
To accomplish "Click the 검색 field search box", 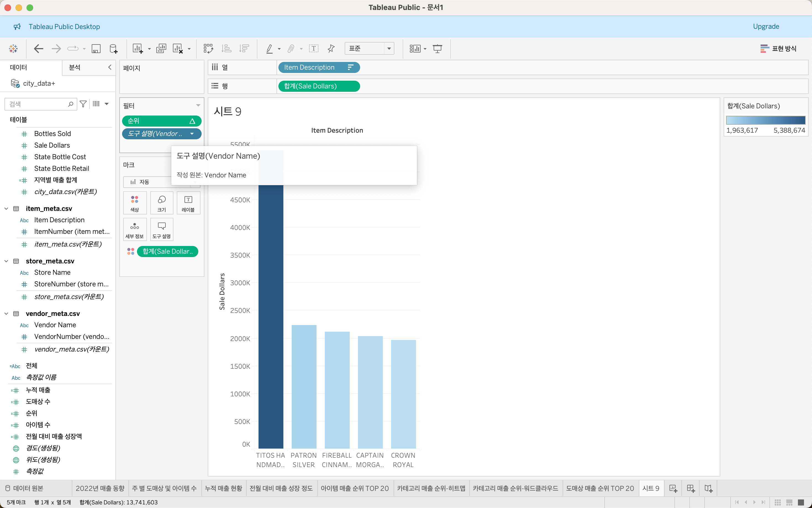I will pos(37,104).
